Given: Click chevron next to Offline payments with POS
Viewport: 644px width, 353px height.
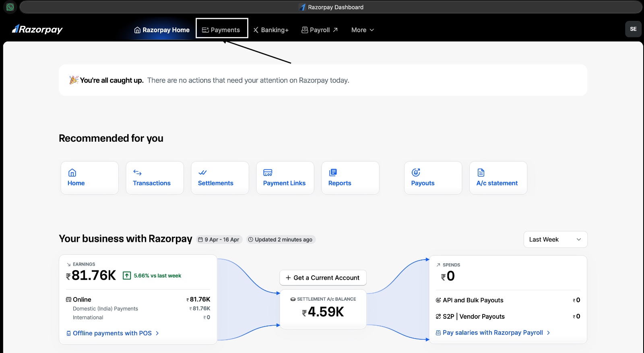Looking at the screenshot, I should click(x=157, y=333).
